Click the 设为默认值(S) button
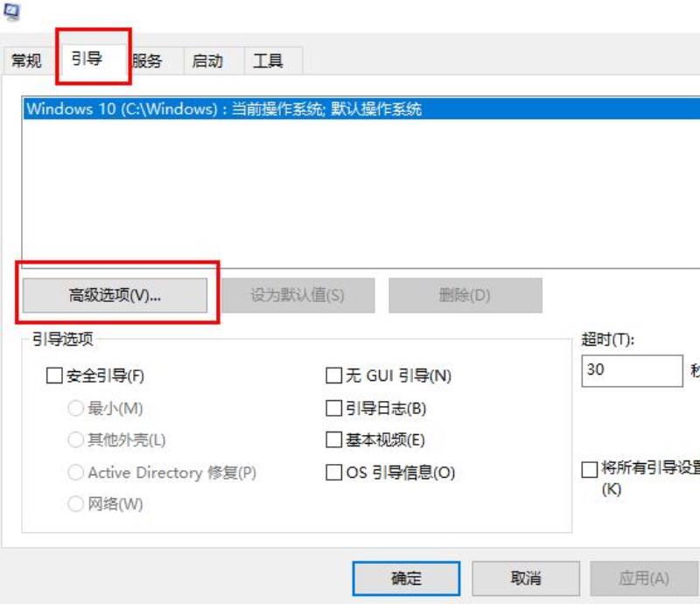The height and width of the screenshot is (604, 700). tap(297, 295)
